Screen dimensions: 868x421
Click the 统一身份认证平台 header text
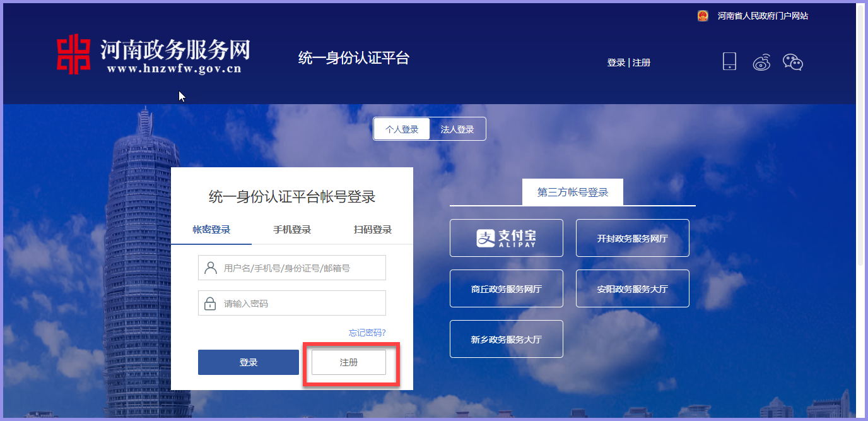click(x=354, y=58)
